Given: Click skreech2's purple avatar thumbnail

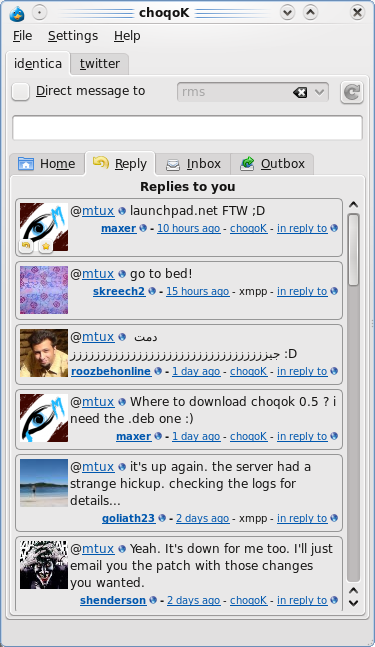Looking at the screenshot, I should point(44,290).
